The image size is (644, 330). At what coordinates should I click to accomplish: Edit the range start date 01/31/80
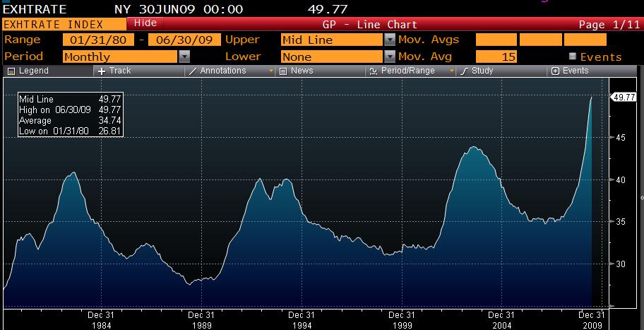pos(98,40)
